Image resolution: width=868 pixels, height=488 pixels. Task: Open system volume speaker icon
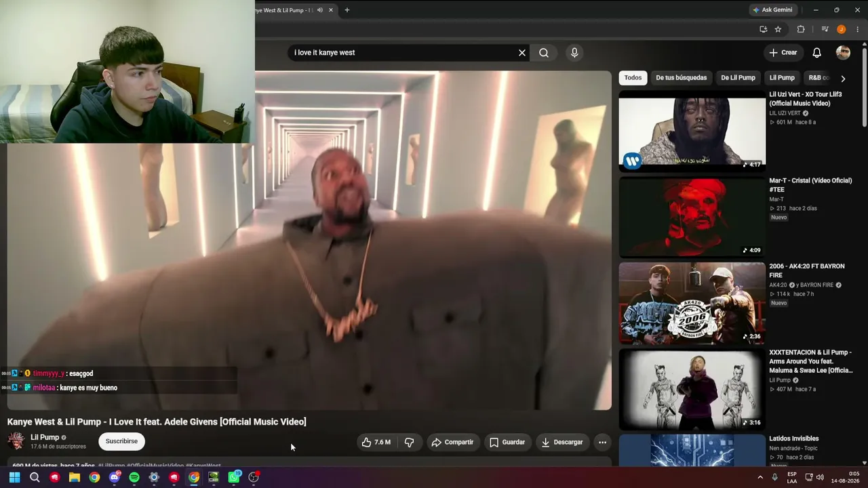coord(819,477)
